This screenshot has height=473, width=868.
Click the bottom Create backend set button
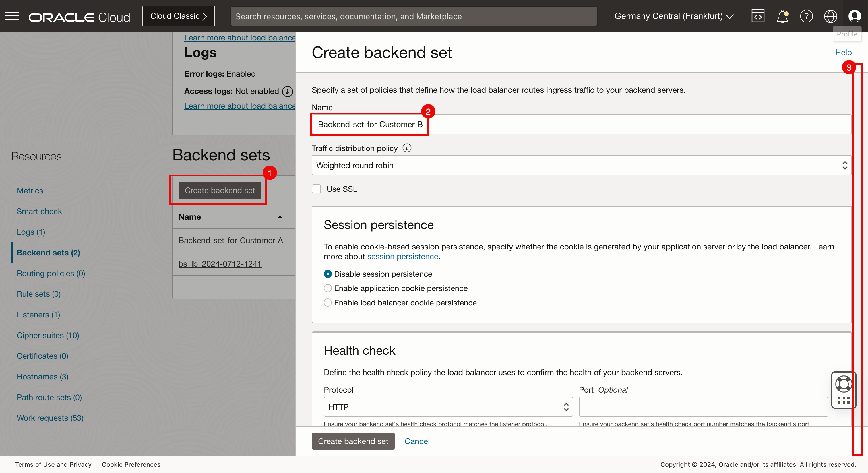click(x=353, y=441)
